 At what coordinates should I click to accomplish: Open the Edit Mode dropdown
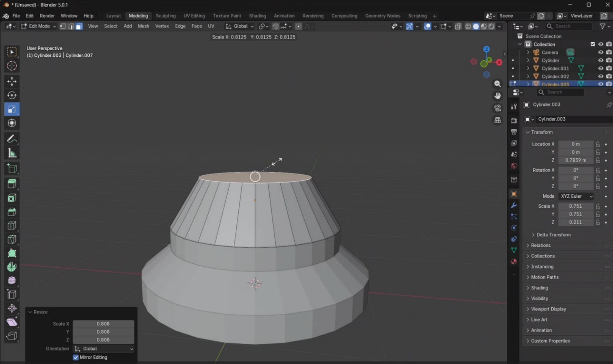point(38,26)
